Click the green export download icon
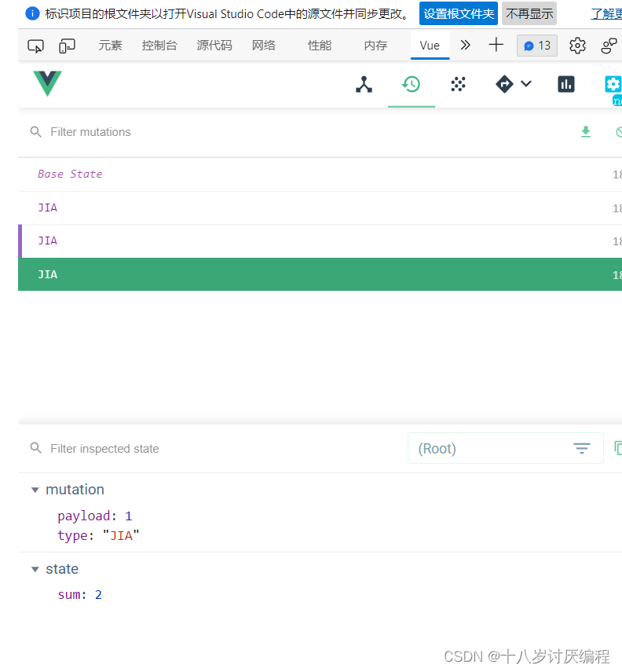Image resolution: width=622 pixels, height=672 pixels. click(586, 132)
